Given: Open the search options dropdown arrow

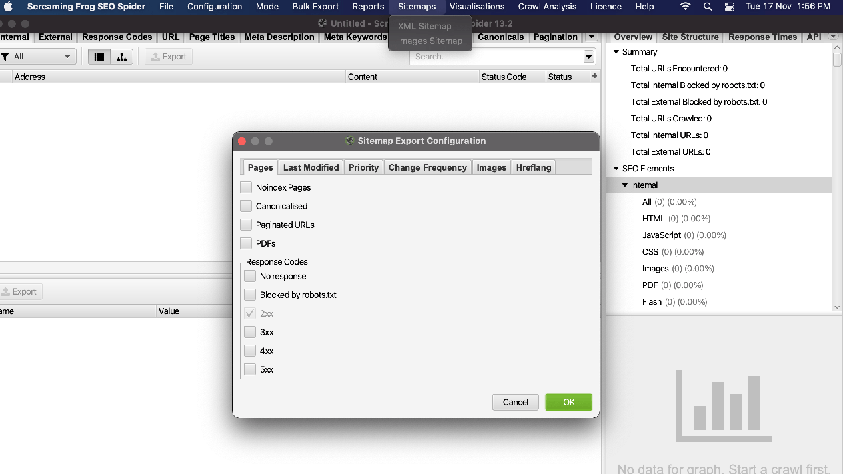Looking at the screenshot, I should [x=589, y=56].
